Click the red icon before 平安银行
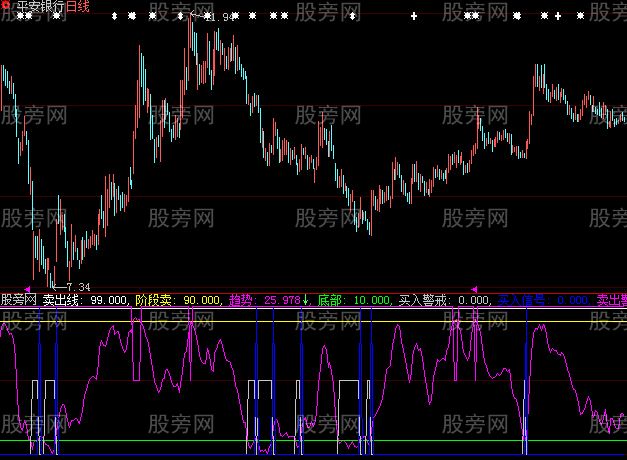This screenshot has height=460, width=627. (x=5, y=5)
